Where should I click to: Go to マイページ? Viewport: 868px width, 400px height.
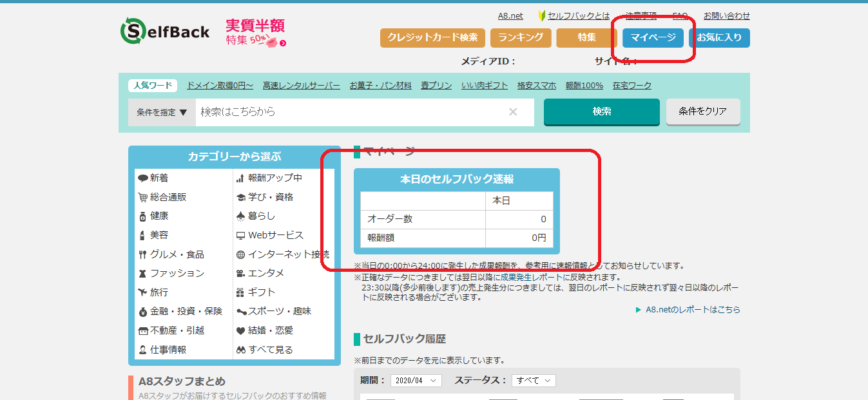coord(653,38)
